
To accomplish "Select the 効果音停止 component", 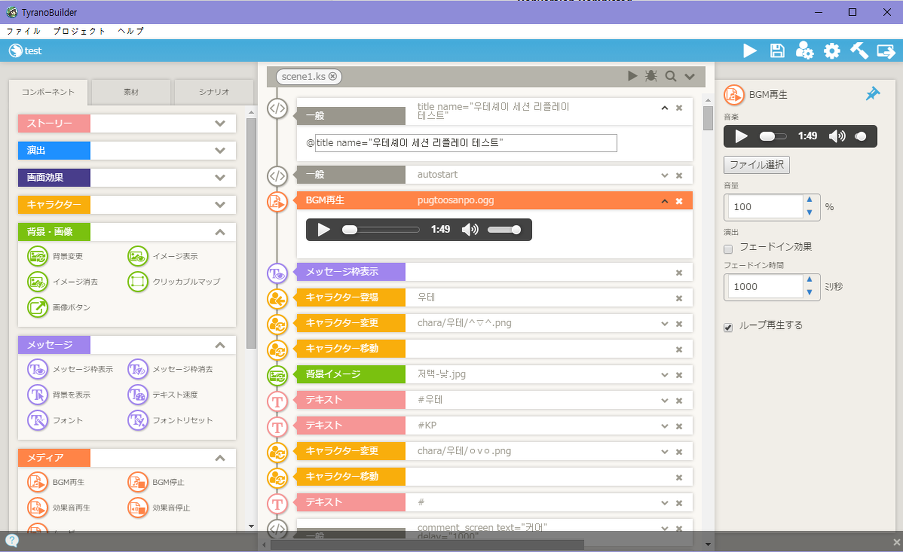I will [159, 508].
